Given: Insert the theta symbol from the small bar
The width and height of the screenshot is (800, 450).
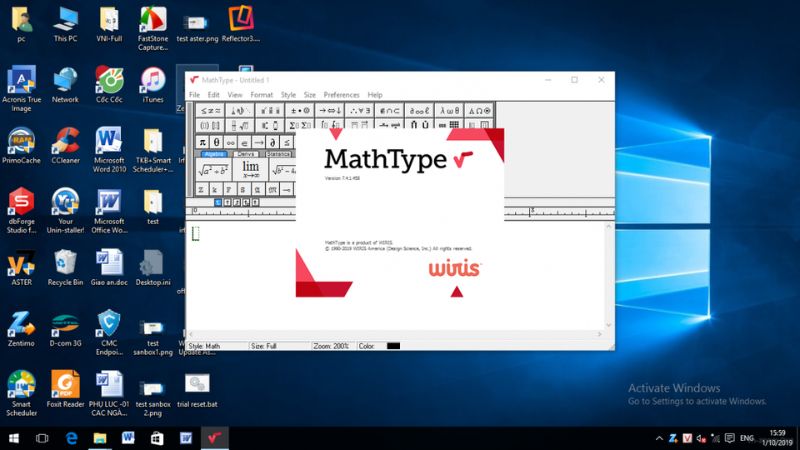Looking at the screenshot, I should point(216,142).
